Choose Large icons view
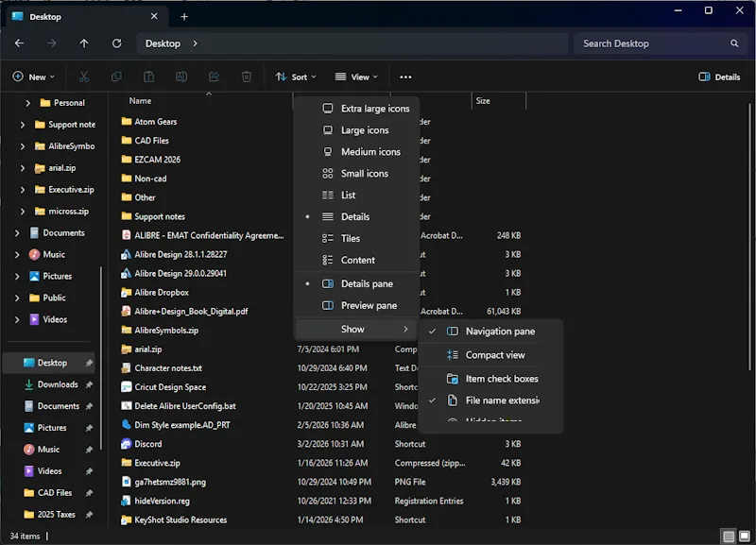 [x=357, y=130]
